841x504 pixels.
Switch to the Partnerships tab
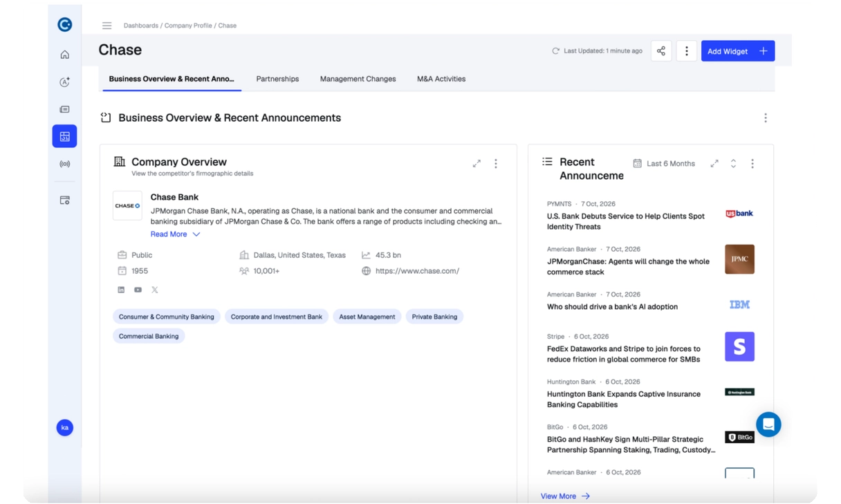tap(277, 79)
